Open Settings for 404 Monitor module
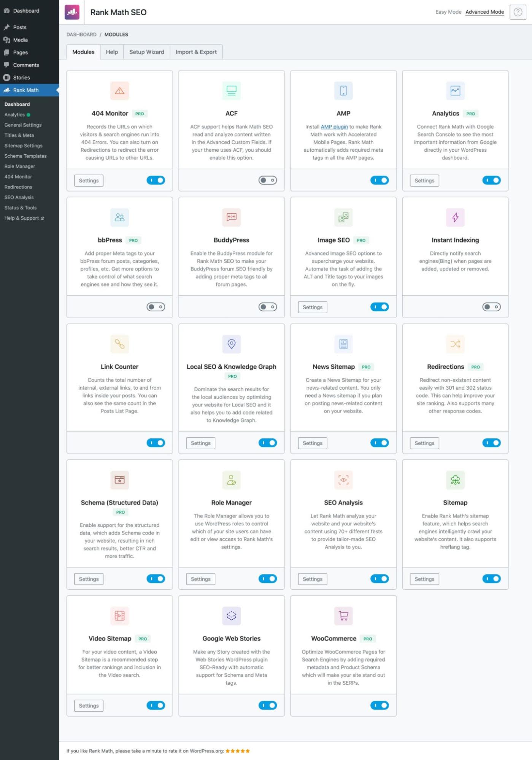 [89, 181]
